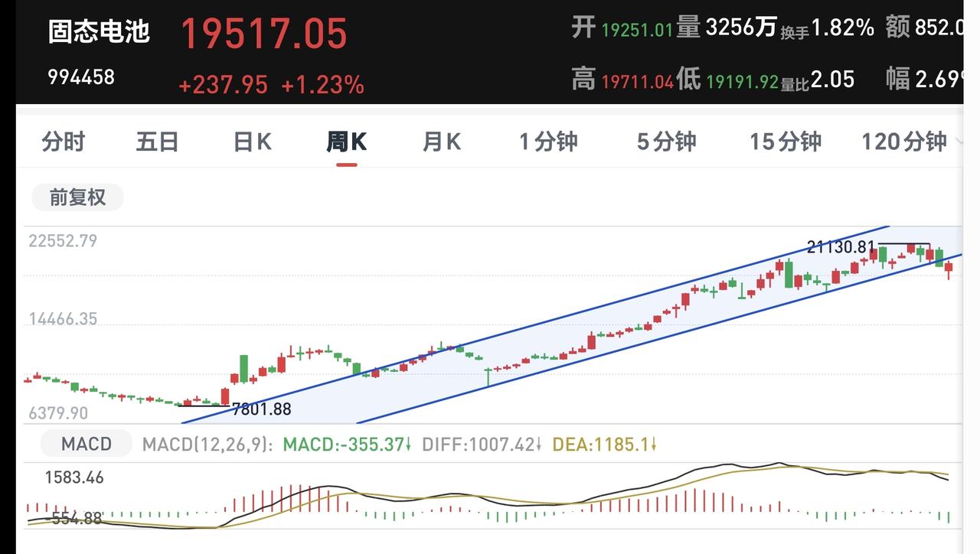Click the 前复权 adjustment button
Image resolution: width=980 pixels, height=554 pixels.
pyautogui.click(x=77, y=197)
